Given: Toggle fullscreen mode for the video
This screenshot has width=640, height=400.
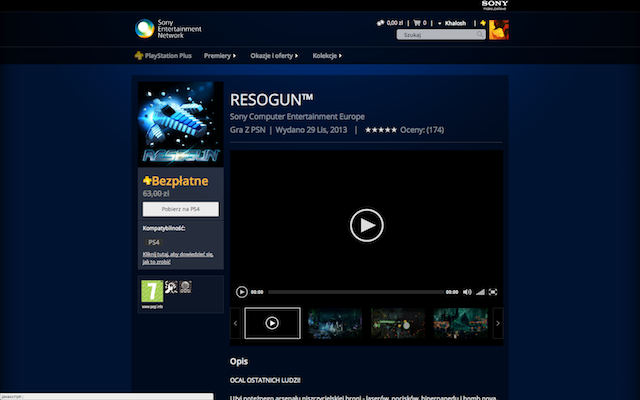Looking at the screenshot, I should pos(493,292).
